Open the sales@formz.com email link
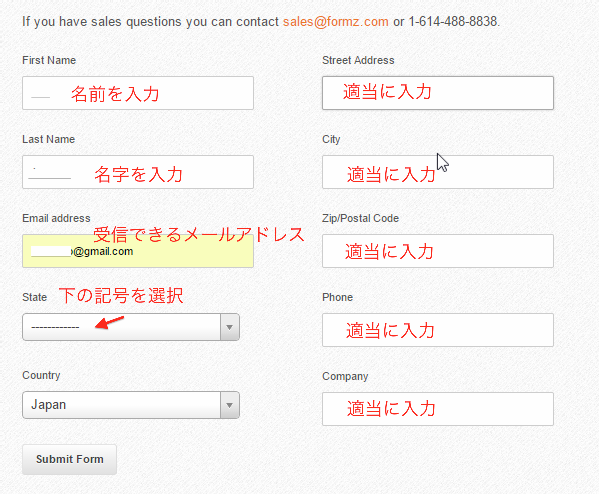Image resolution: width=599 pixels, height=495 pixels. click(335, 21)
